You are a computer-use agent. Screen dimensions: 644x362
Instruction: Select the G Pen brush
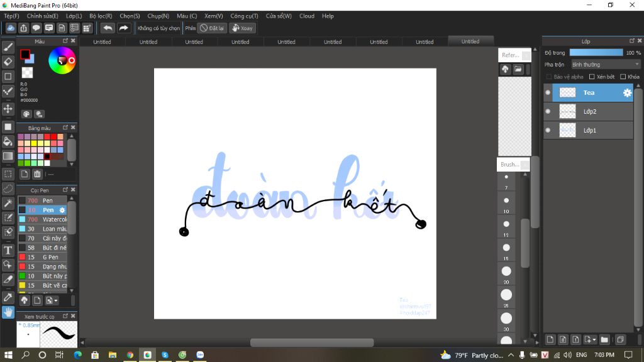pos(42,257)
